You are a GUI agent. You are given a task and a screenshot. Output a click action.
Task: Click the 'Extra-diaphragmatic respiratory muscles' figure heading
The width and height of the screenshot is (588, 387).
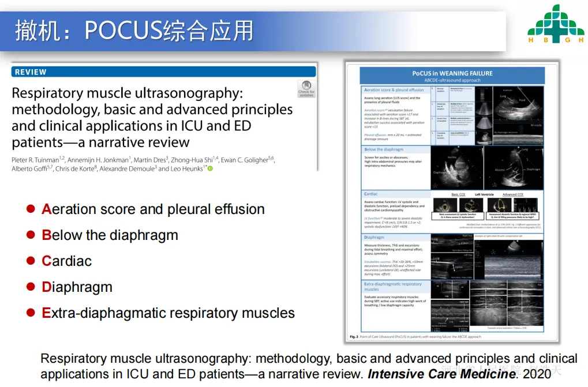392,287
